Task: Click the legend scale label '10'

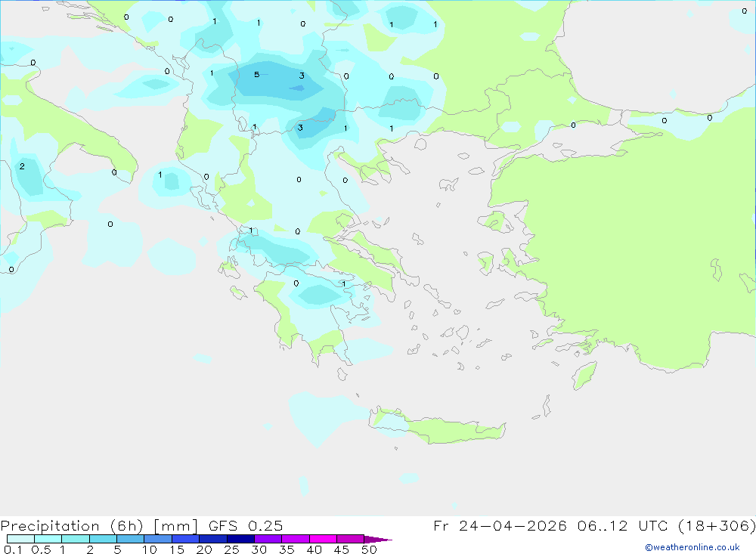Action: [x=149, y=549]
